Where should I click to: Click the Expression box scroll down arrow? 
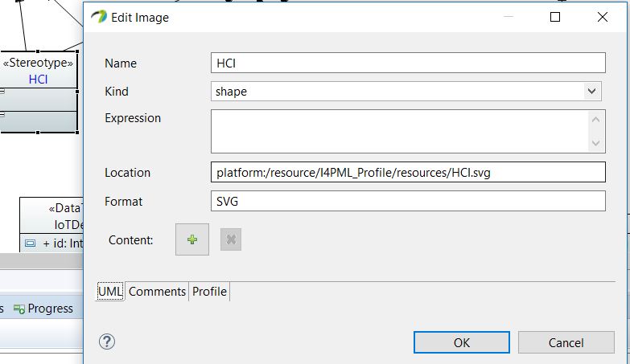coord(596,143)
